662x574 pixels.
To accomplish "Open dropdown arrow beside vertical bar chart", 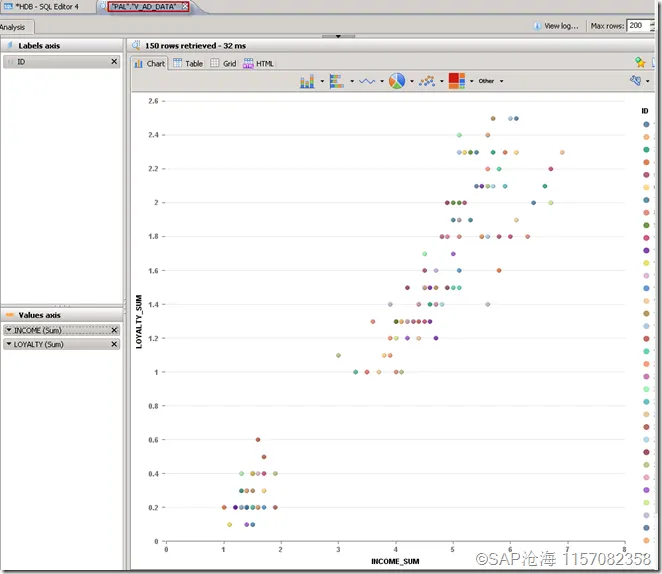I will click(322, 81).
